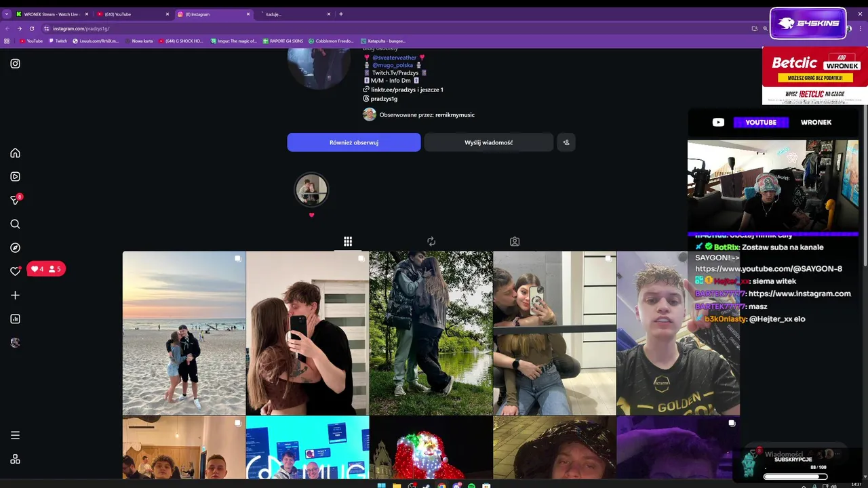868x488 pixels.
Task: Open File Explorer from the taskbar
Action: point(396,485)
